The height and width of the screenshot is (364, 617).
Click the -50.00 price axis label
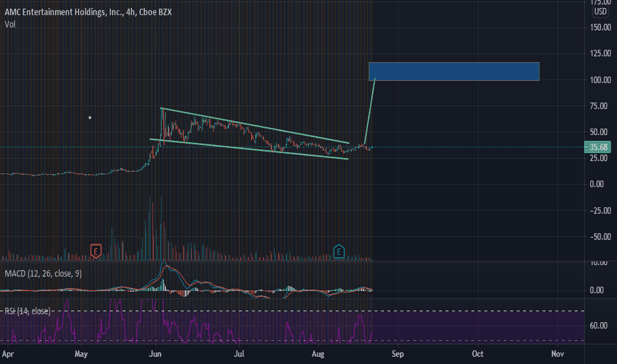[600, 236]
